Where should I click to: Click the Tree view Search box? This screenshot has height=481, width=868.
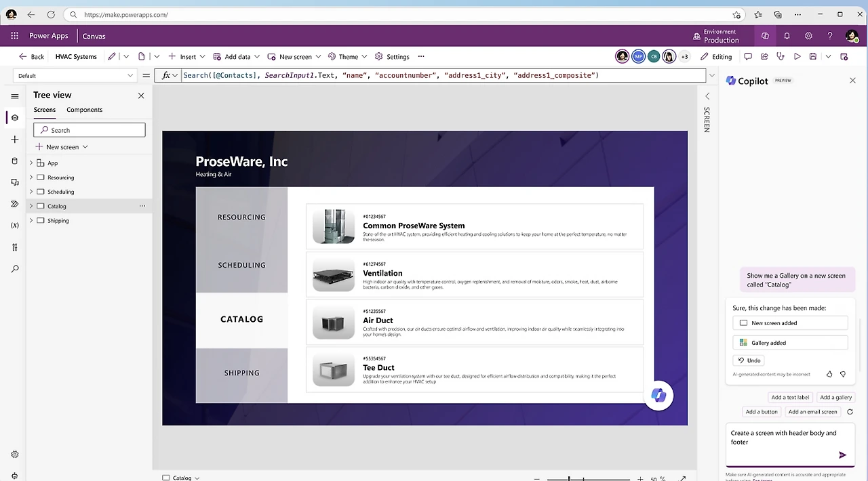tap(90, 130)
